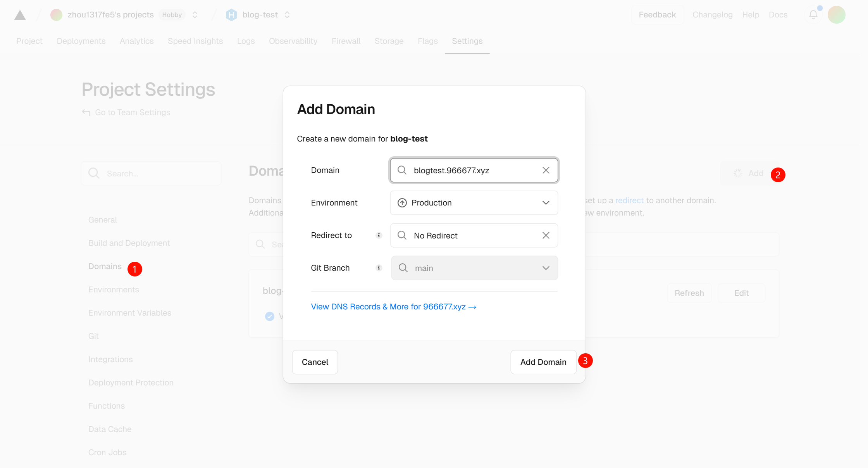Click the No Redirect field
The height and width of the screenshot is (468, 868).
pyautogui.click(x=474, y=235)
